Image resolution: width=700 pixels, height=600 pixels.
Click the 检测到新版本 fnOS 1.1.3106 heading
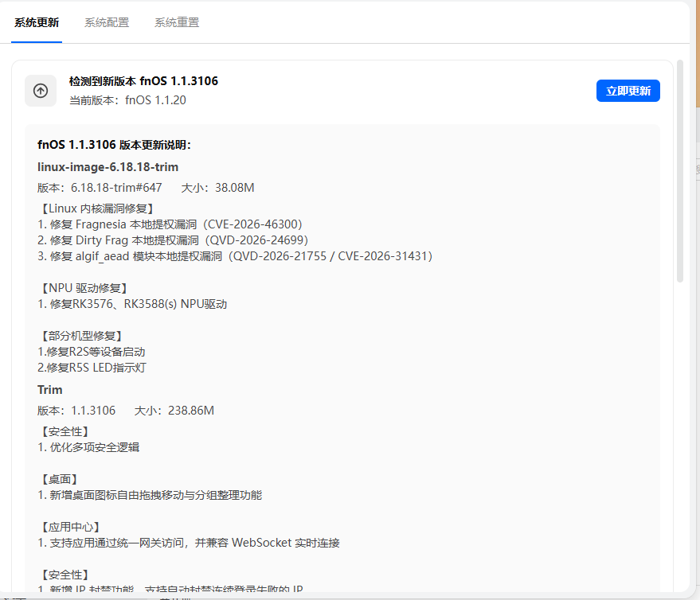tap(144, 81)
